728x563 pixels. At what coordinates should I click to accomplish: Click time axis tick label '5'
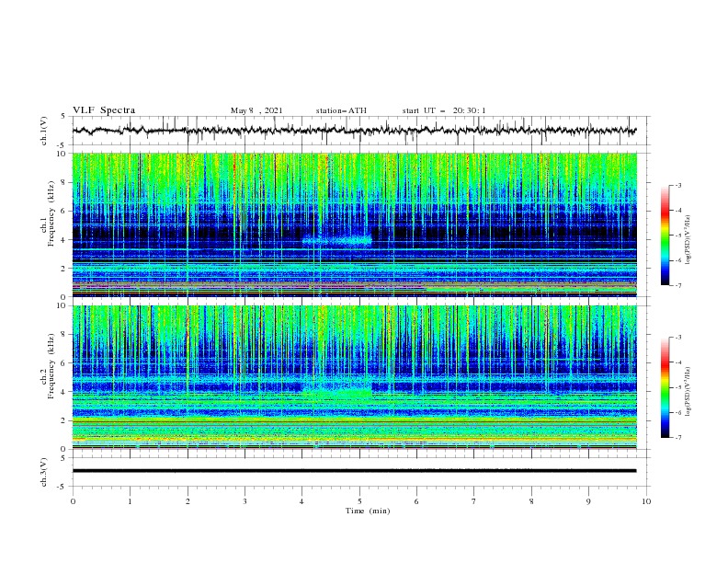coord(359,501)
